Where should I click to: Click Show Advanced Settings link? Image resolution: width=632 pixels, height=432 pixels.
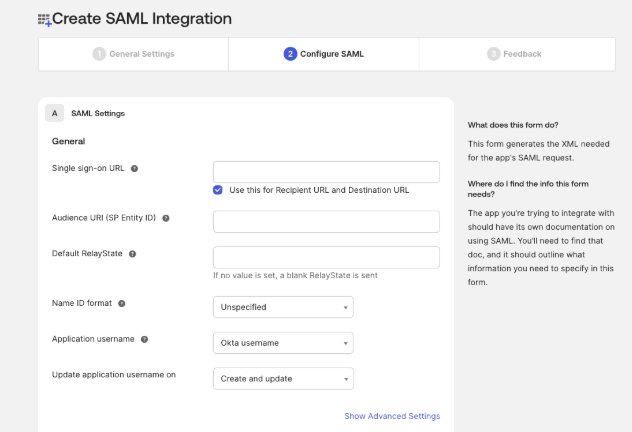pyautogui.click(x=392, y=416)
